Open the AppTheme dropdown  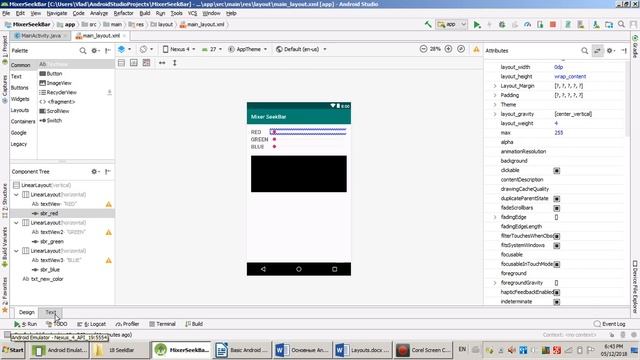tap(247, 49)
